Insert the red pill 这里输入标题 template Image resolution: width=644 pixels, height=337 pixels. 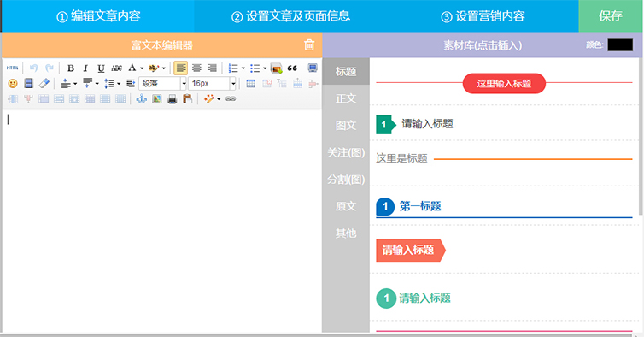(x=504, y=83)
